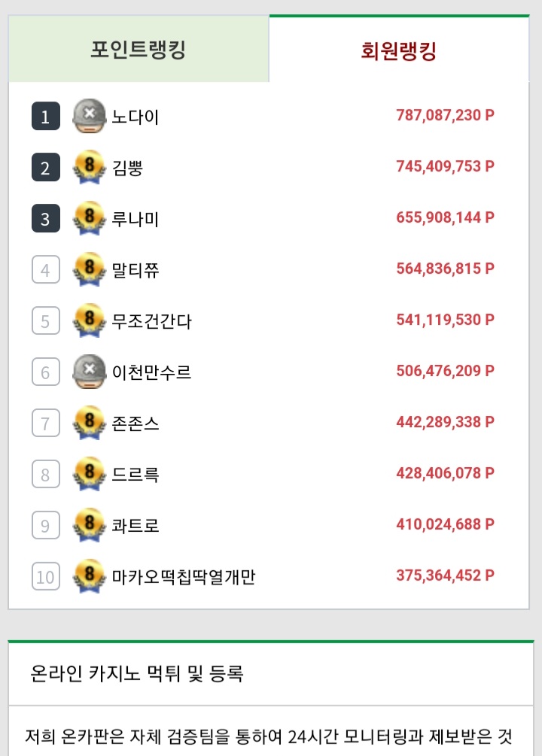Click the rank 10 number badge
Viewport: 542px width, 756px height.
point(46,576)
